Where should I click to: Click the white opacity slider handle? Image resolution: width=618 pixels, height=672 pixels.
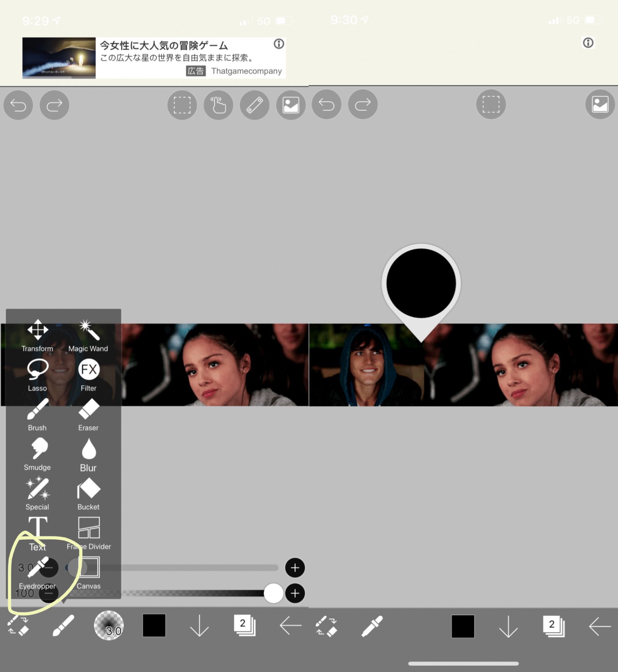[x=273, y=593]
